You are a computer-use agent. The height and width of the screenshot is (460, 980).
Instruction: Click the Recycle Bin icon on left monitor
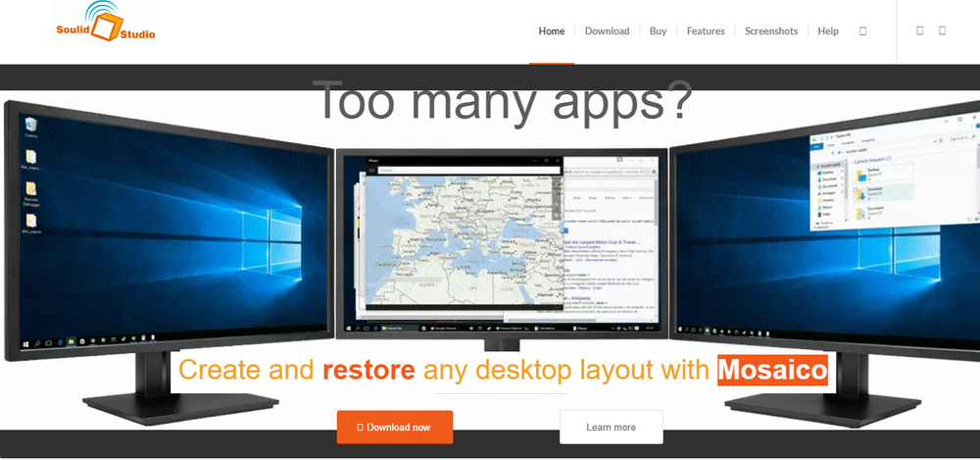[x=30, y=128]
